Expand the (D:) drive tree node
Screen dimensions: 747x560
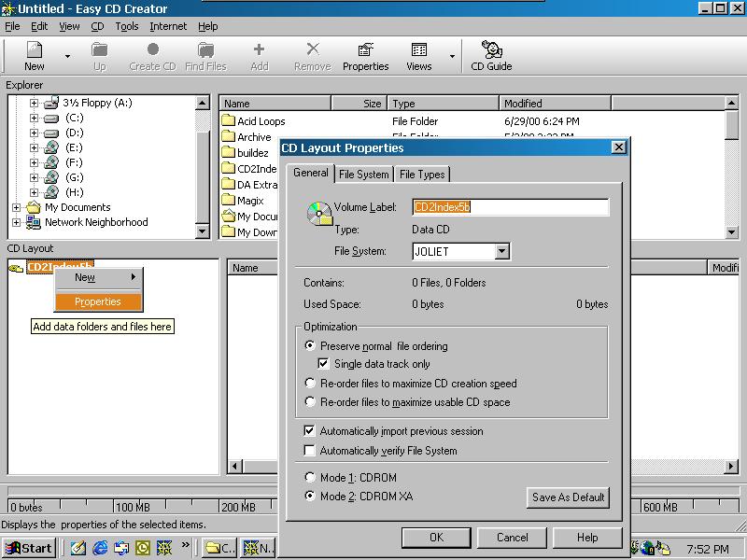click(34, 133)
